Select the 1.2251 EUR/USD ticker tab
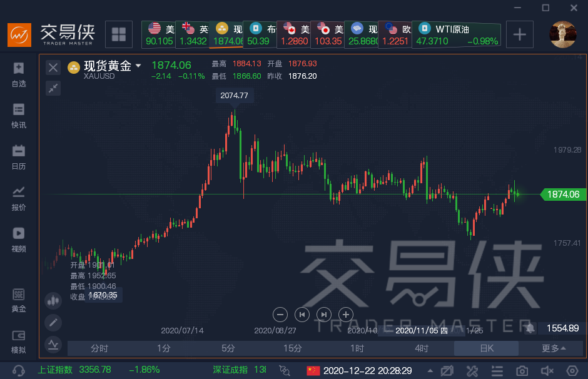Image resolution: width=588 pixels, height=379 pixels. [395, 34]
